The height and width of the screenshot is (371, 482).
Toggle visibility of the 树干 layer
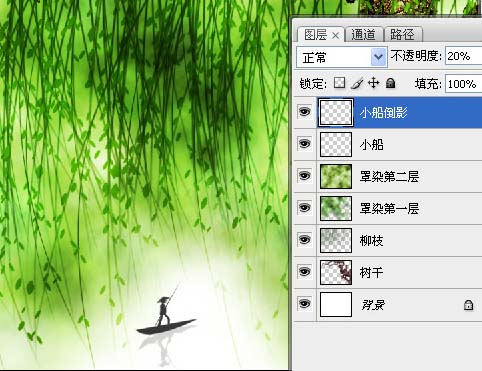[x=304, y=272]
